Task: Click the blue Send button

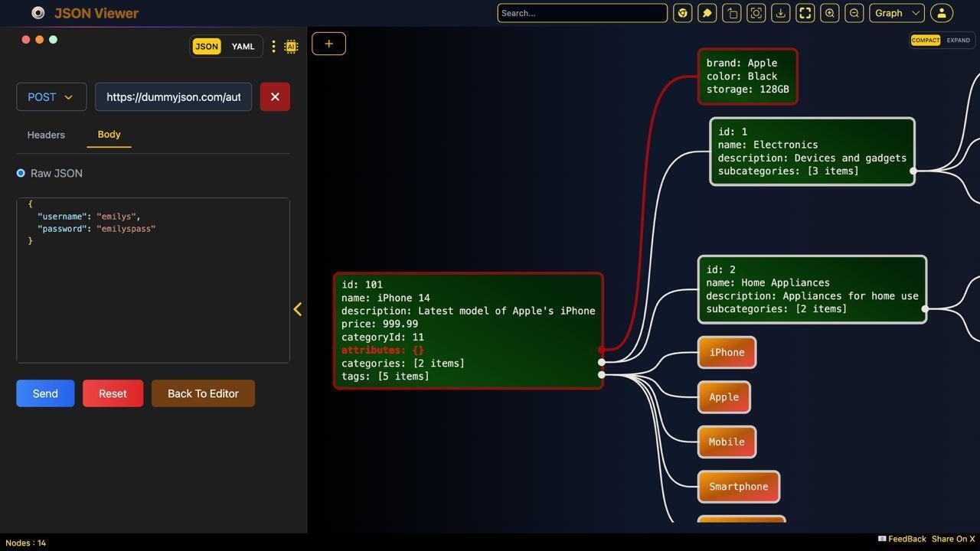Action: click(45, 393)
